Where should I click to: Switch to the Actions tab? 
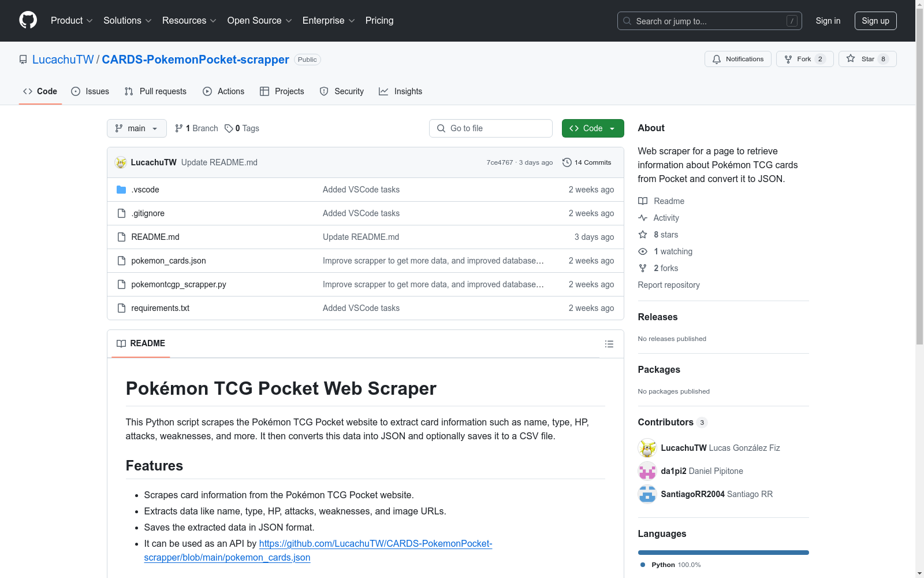(223, 91)
